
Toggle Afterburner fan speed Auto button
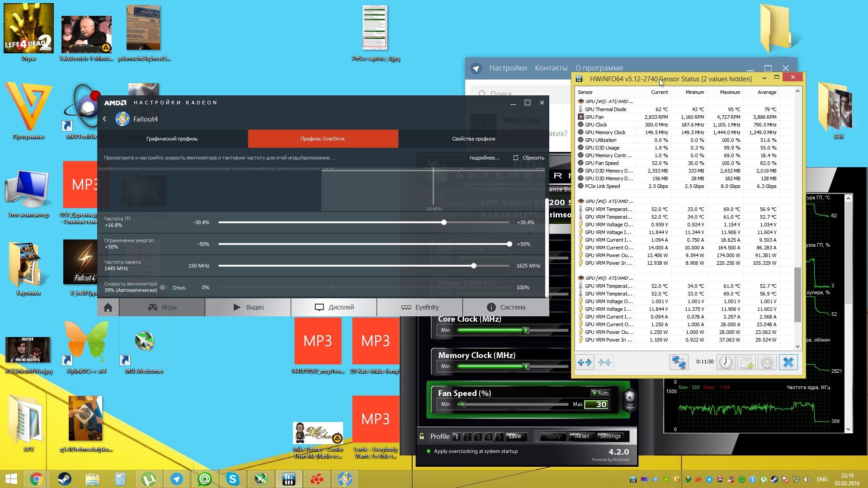click(601, 393)
